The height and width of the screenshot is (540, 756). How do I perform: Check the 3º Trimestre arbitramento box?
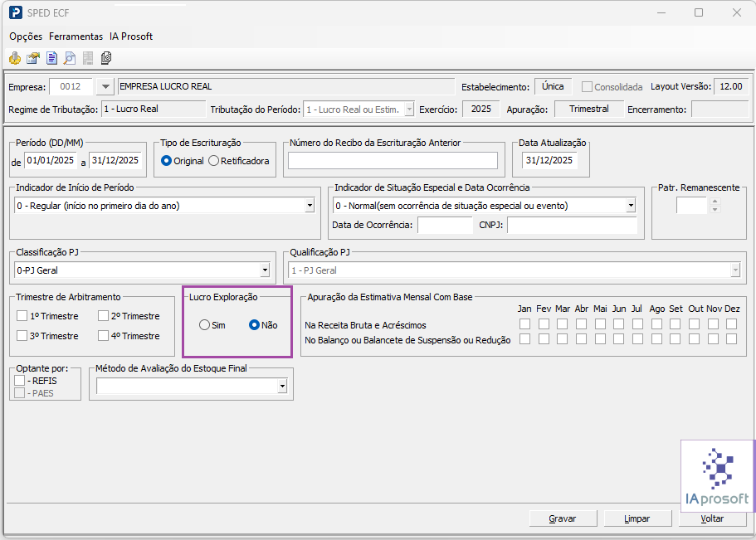[x=22, y=336]
